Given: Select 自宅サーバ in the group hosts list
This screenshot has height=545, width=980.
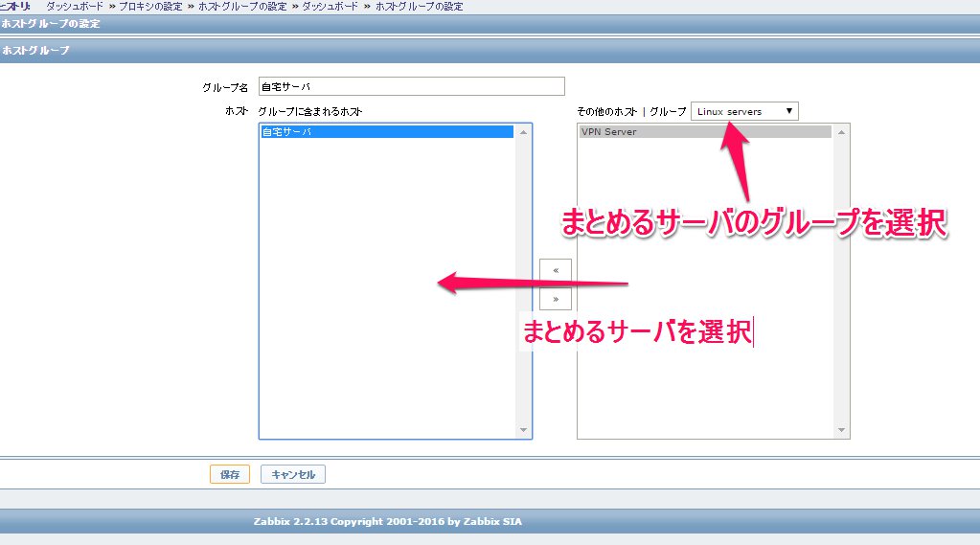Looking at the screenshot, I should [387, 132].
